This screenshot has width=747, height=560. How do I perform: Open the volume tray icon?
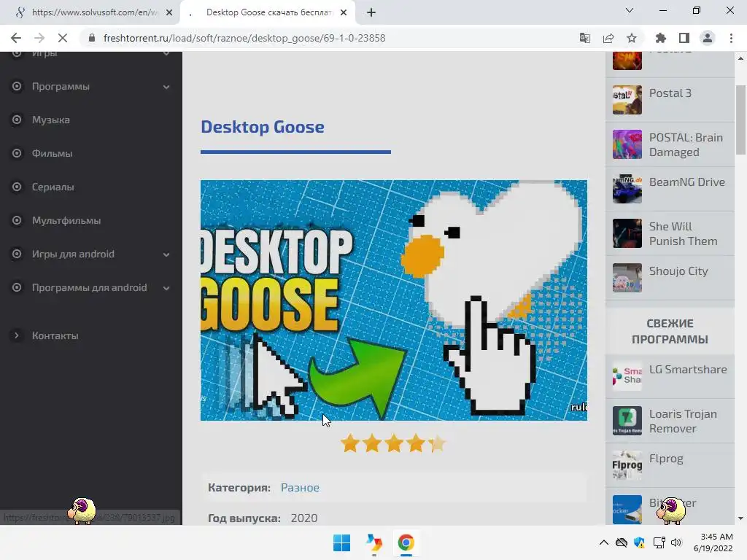pyautogui.click(x=676, y=542)
